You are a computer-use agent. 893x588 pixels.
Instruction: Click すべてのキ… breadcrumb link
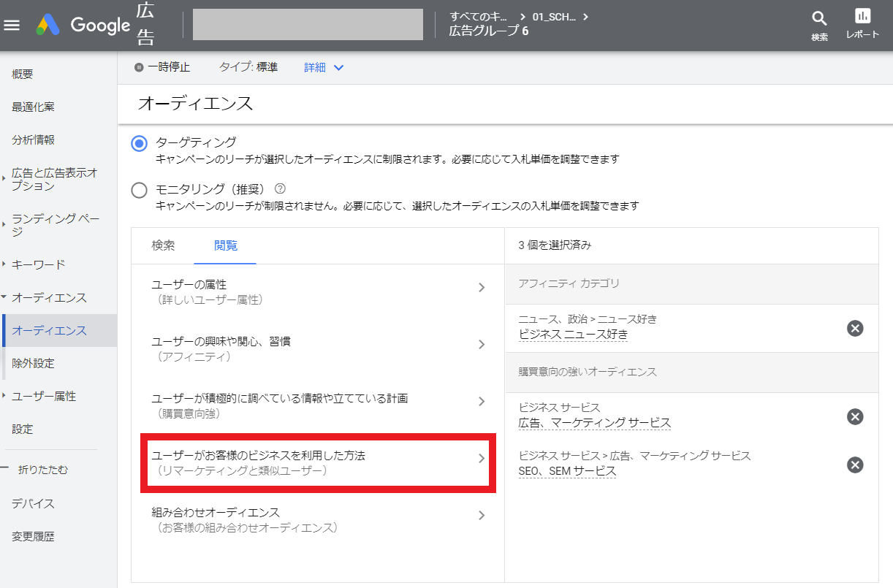[x=479, y=15]
